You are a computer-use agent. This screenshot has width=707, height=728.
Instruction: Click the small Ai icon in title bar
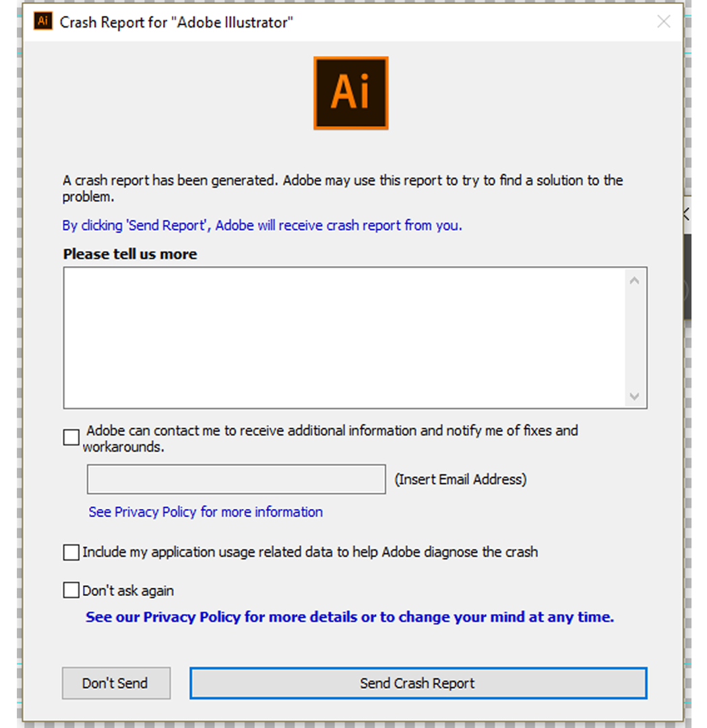[x=43, y=21]
